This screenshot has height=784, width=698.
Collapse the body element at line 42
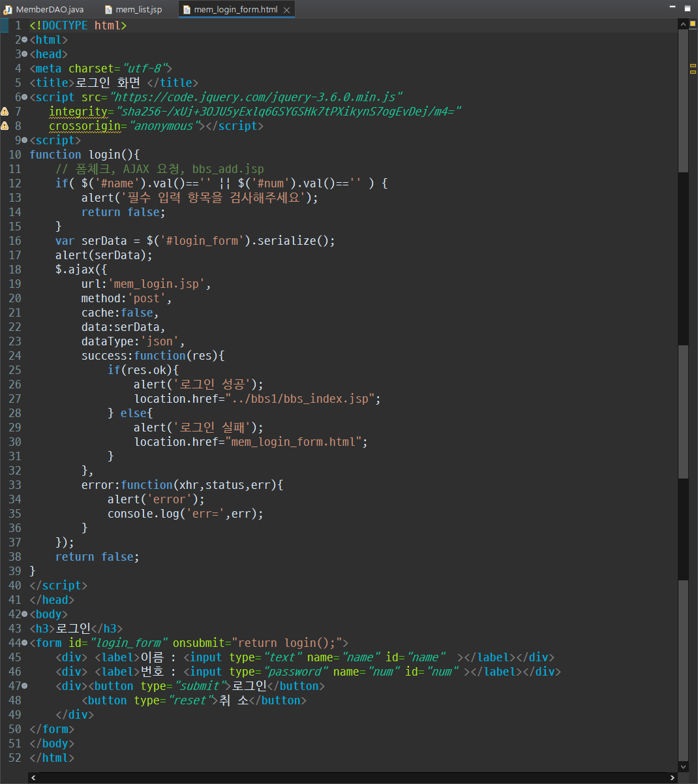[x=24, y=614]
